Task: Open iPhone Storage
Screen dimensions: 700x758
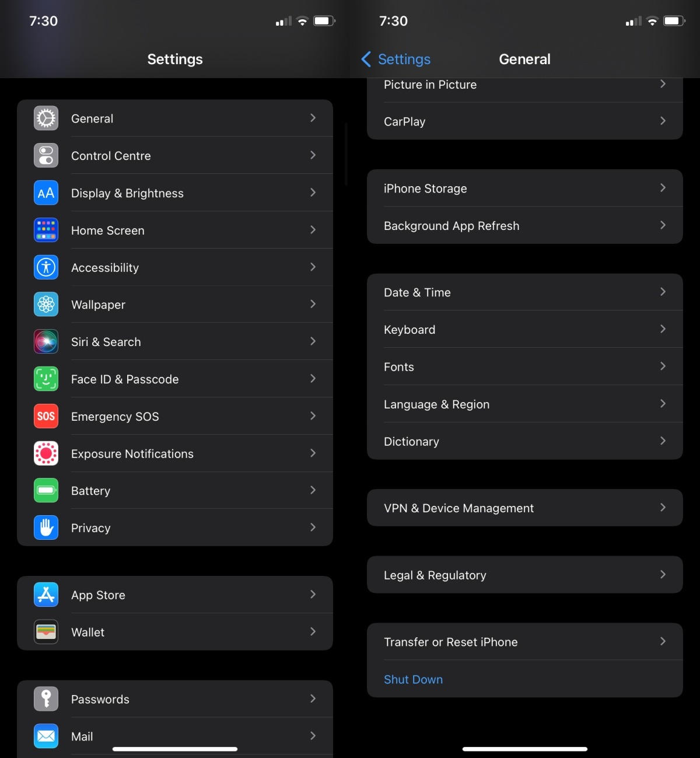Action: (525, 188)
